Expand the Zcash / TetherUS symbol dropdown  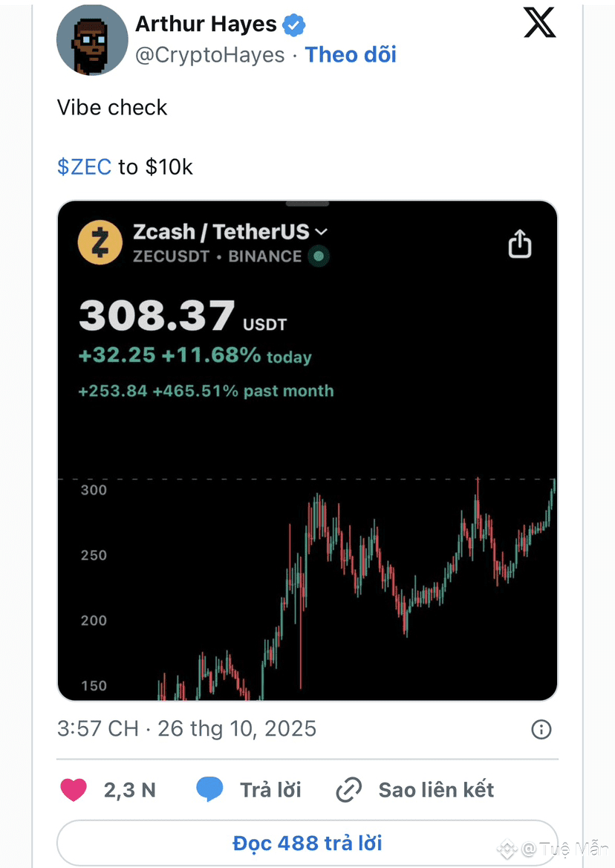(321, 232)
